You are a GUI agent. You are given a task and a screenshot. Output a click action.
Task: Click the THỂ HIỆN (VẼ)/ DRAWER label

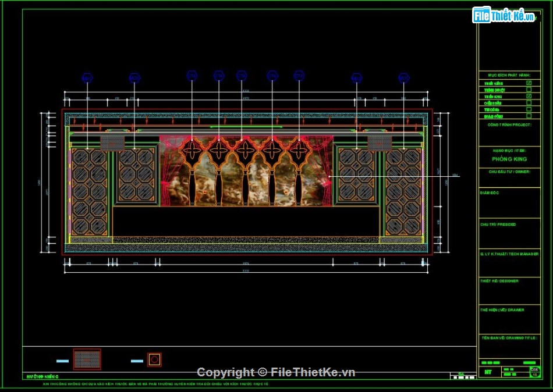(x=502, y=310)
